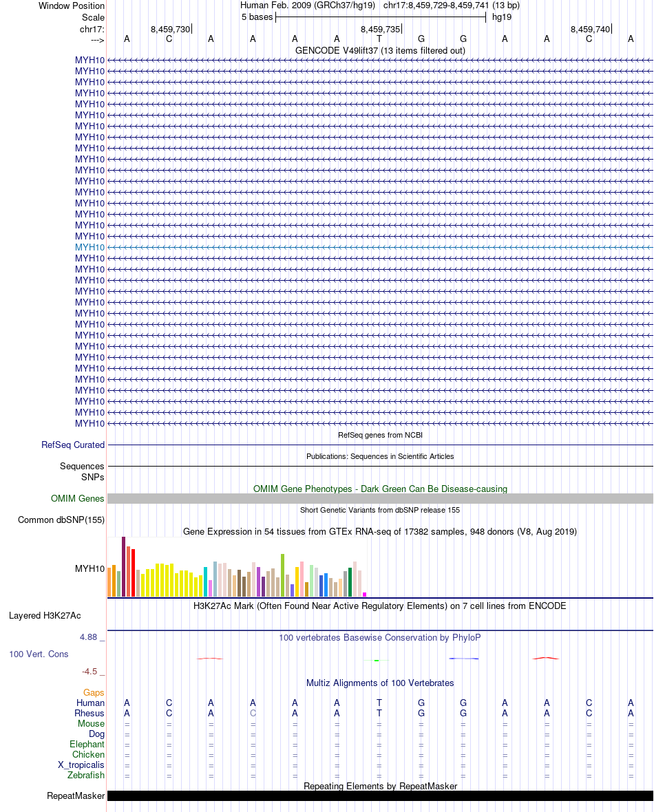Viewport: 654px width, 812px height.
Task: Click 'Short Genetic Variants from dbSNP release 155' title
Action: coord(380,510)
